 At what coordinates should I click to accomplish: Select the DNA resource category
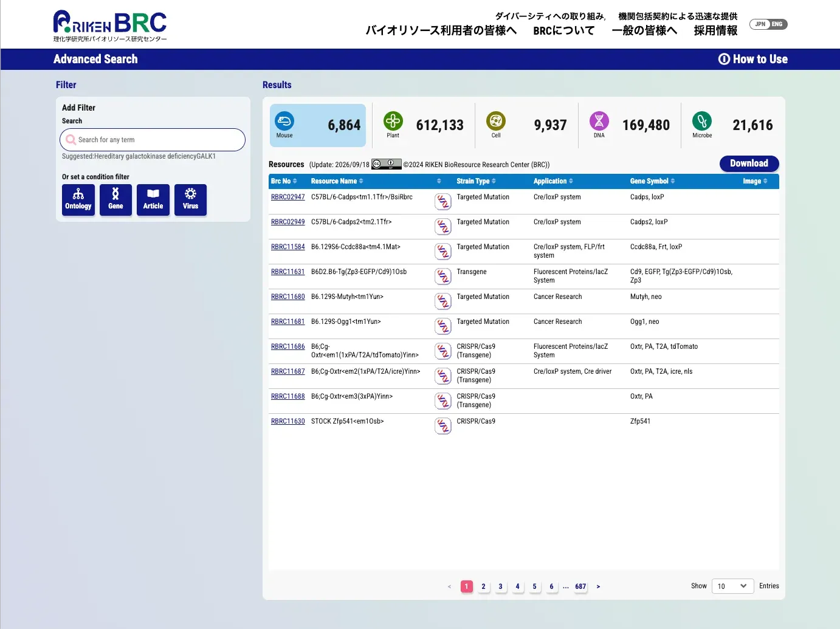click(630, 125)
